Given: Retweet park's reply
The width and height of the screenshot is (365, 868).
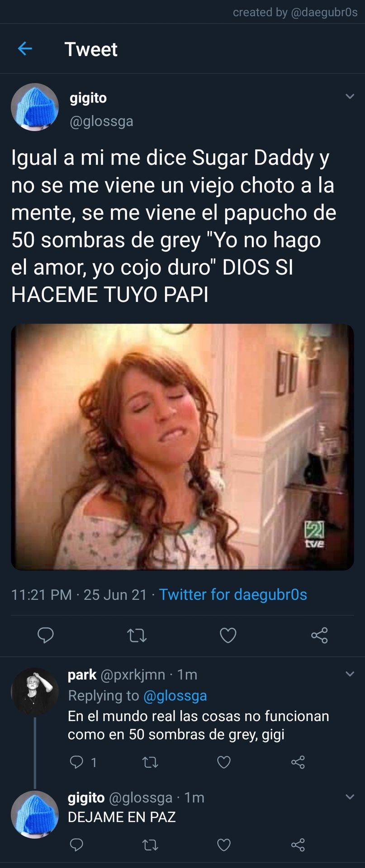Looking at the screenshot, I should click(x=150, y=763).
